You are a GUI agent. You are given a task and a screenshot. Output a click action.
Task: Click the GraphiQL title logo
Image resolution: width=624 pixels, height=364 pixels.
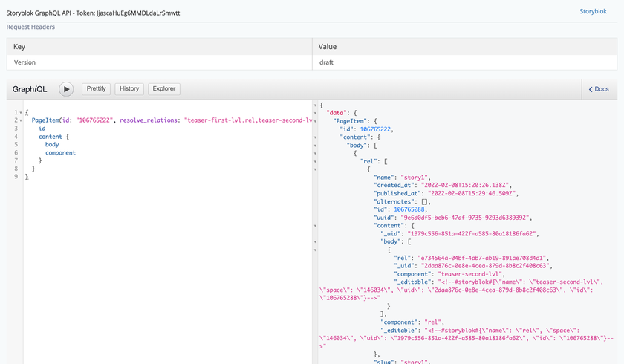click(x=30, y=89)
